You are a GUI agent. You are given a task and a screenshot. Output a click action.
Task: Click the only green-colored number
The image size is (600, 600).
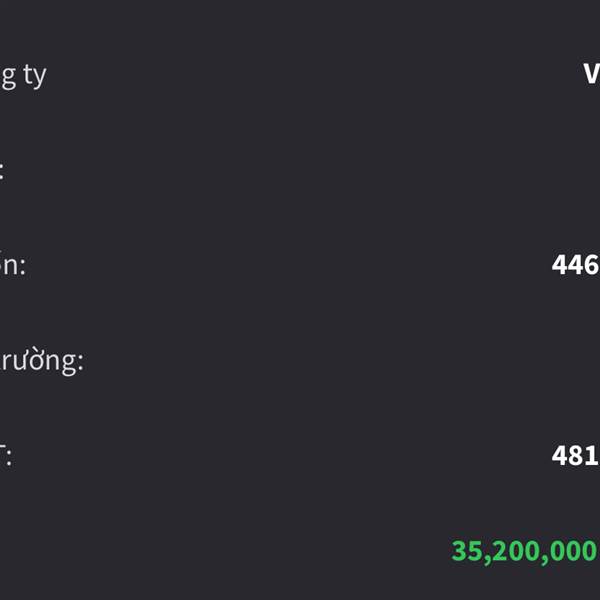coord(525,552)
